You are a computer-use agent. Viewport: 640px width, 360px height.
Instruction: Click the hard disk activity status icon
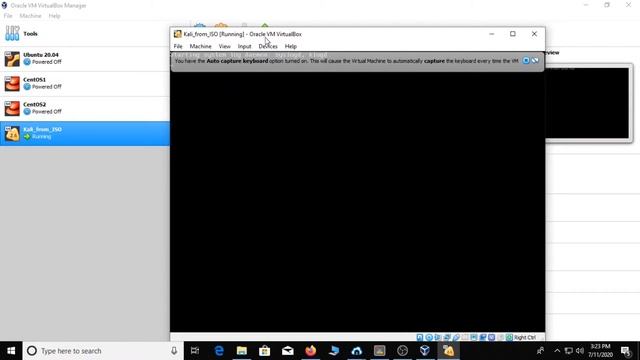pos(420,337)
